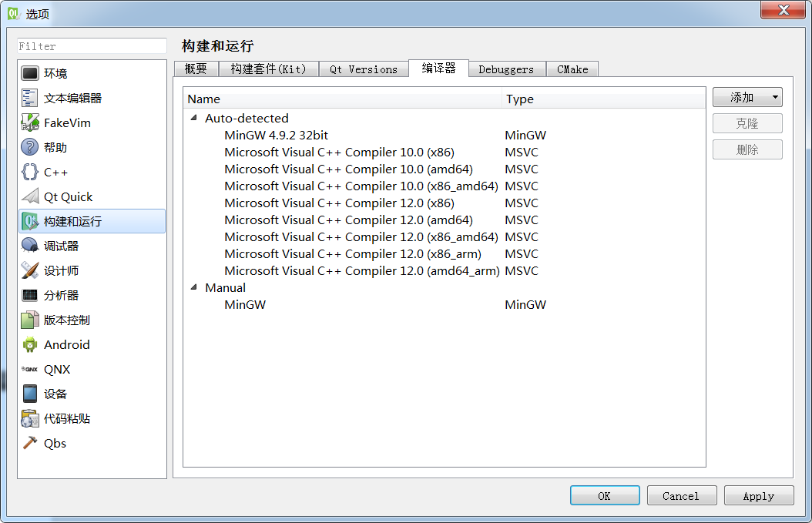812x523 pixels.
Task: Switch to the CMake tab
Action: point(572,69)
